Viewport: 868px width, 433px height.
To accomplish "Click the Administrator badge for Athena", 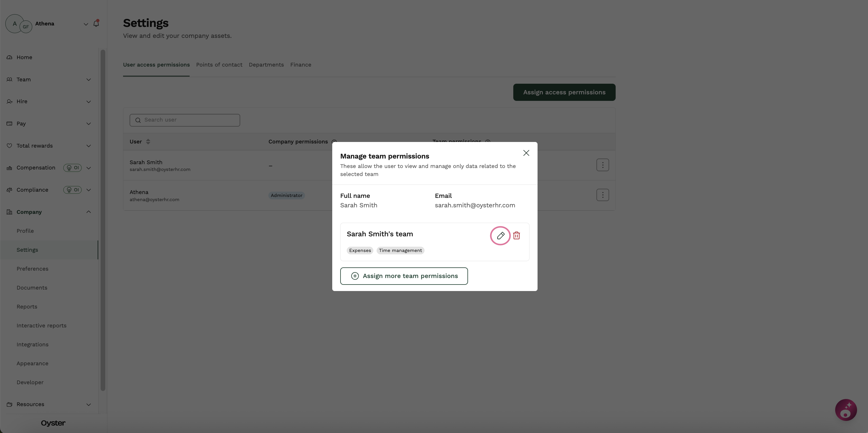I will (x=286, y=196).
